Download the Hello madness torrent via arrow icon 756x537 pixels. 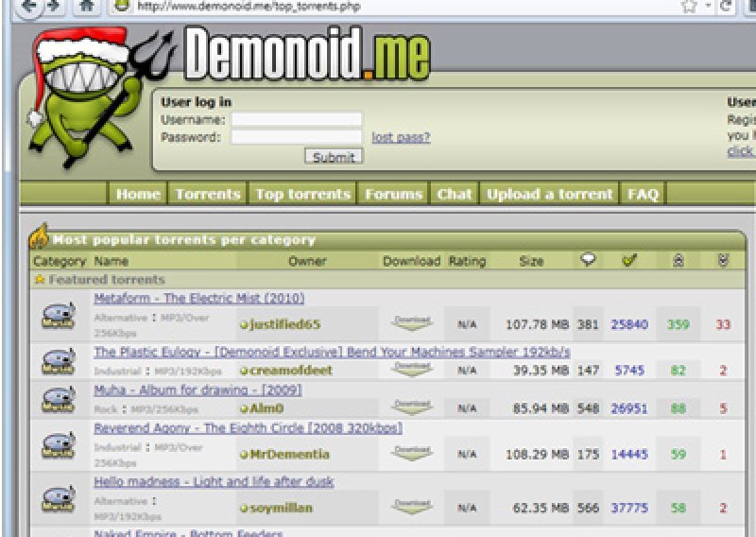[x=412, y=506]
